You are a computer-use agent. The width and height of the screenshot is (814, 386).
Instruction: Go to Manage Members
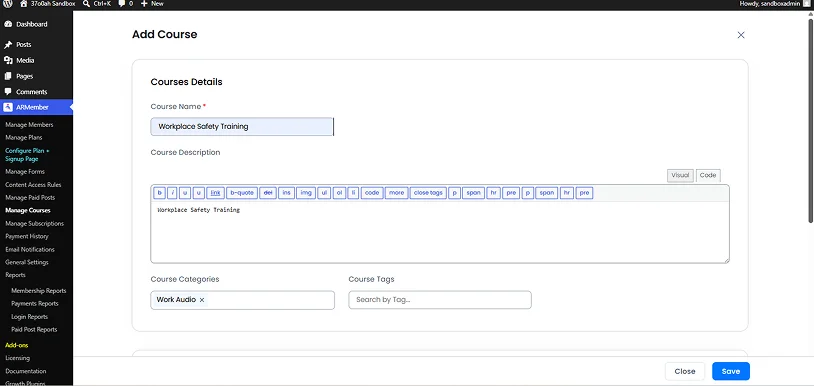[29, 125]
